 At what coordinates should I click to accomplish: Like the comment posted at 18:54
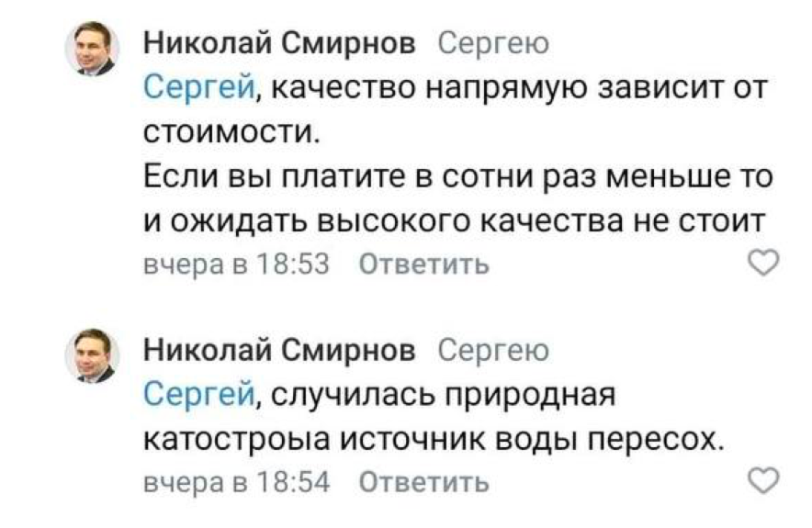coord(763,480)
